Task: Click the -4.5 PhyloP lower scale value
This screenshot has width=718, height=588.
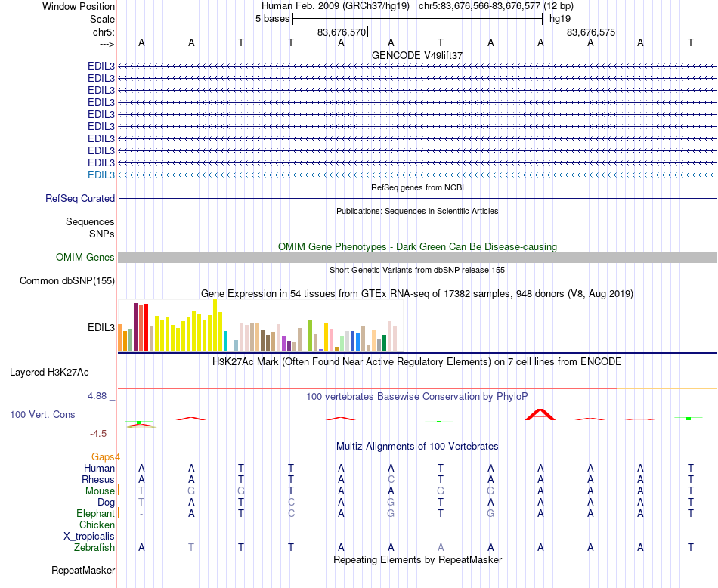Action: [x=98, y=434]
